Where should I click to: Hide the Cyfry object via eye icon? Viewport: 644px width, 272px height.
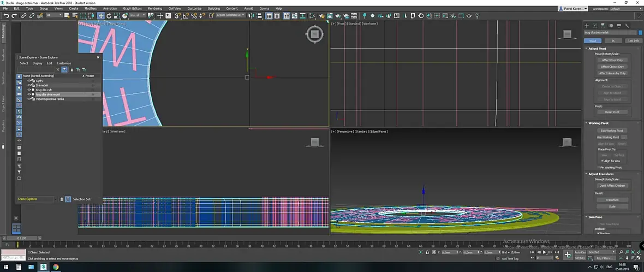[29, 81]
